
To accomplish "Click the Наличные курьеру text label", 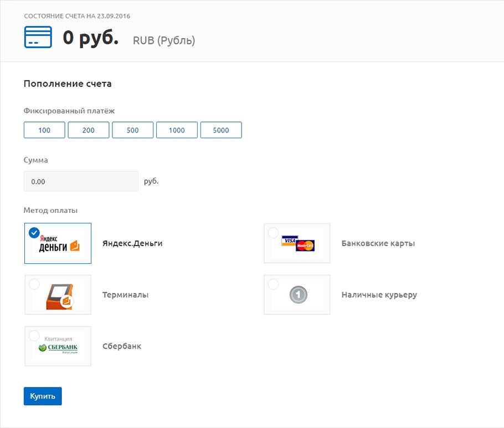I will tap(379, 295).
